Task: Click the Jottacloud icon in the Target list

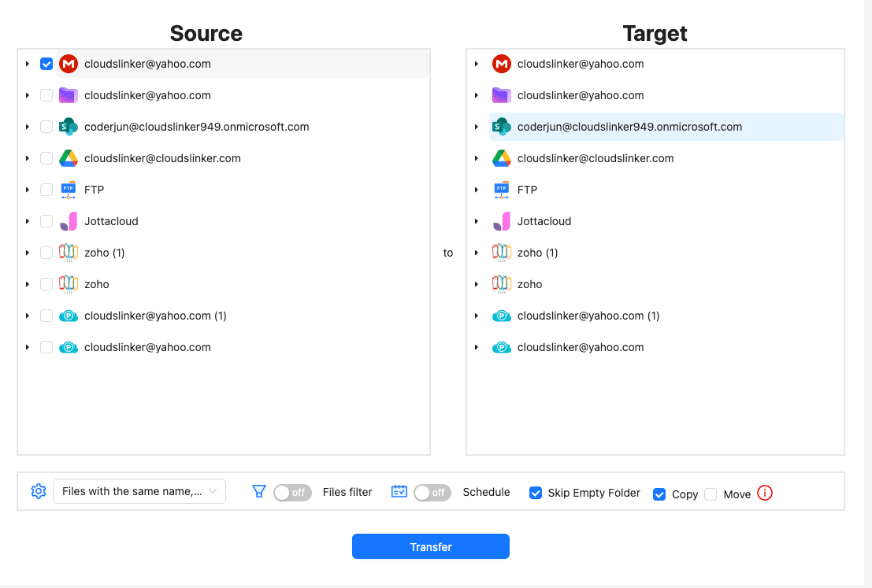Action: click(x=502, y=221)
